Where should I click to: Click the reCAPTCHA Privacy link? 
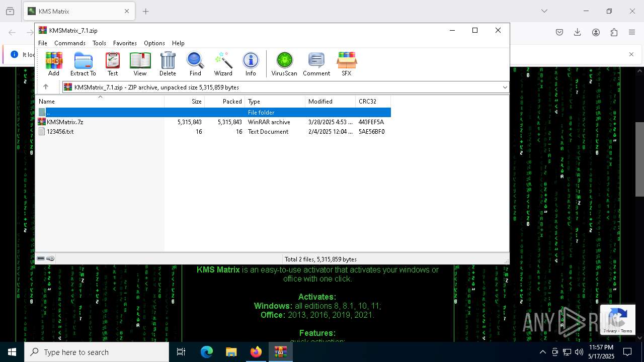(x=610, y=331)
